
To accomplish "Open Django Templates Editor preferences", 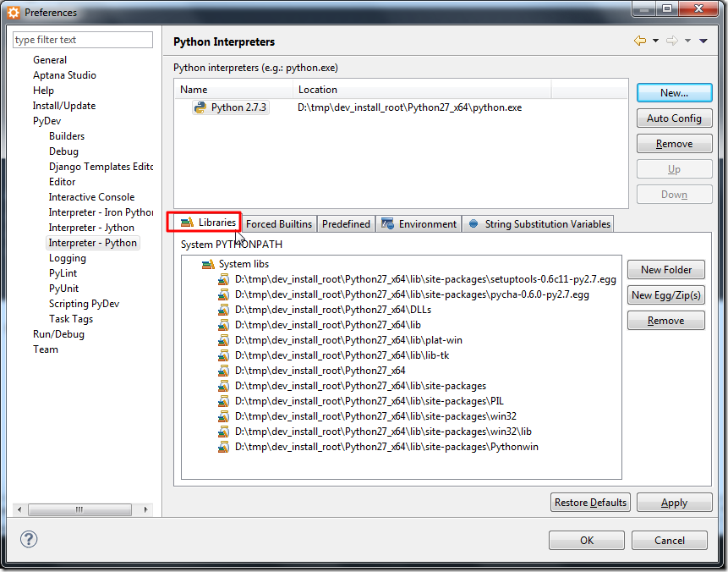I will [101, 167].
